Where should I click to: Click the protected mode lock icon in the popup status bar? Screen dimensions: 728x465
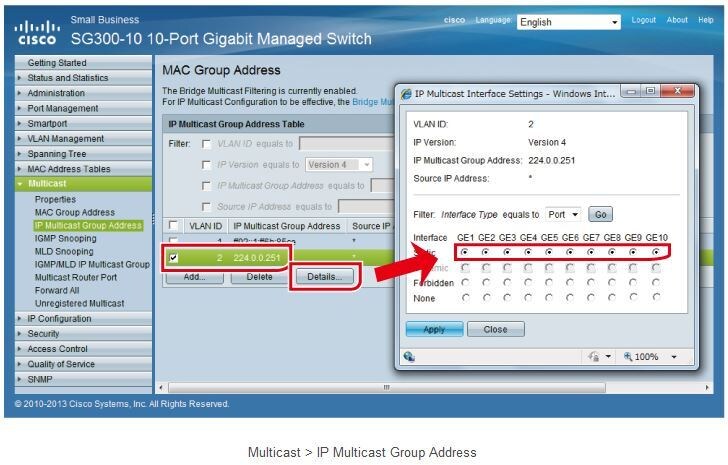click(x=593, y=356)
